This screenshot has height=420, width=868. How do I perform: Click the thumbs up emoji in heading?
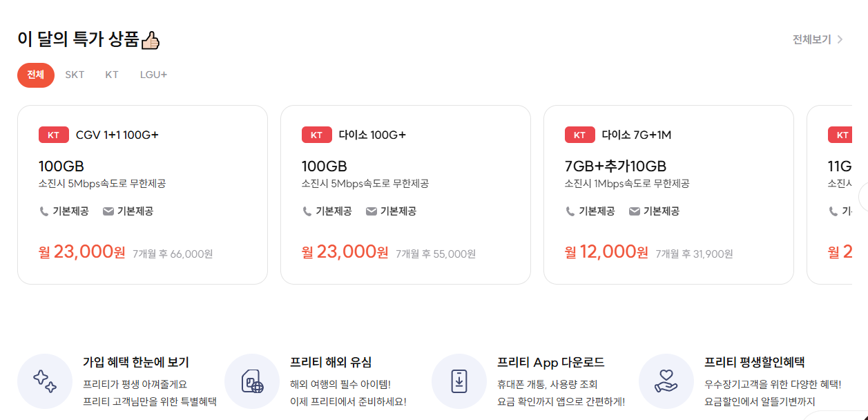click(150, 40)
